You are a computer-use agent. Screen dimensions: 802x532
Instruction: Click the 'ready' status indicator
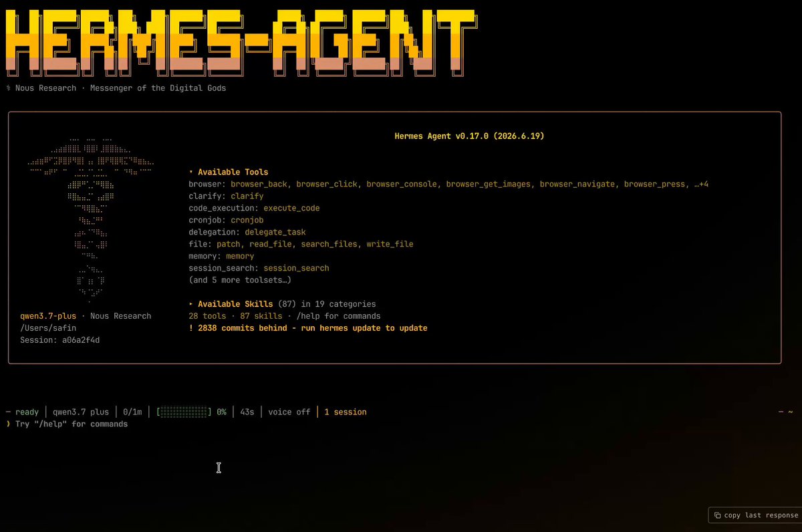27,412
